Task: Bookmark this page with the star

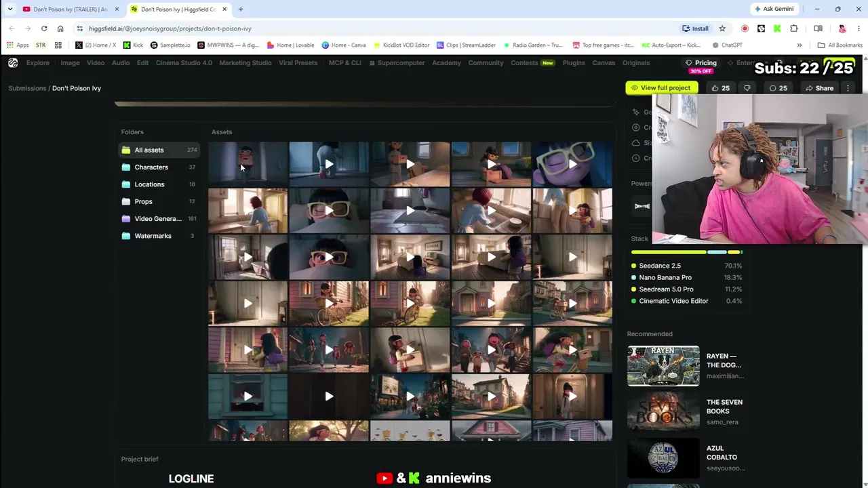Action: [722, 28]
